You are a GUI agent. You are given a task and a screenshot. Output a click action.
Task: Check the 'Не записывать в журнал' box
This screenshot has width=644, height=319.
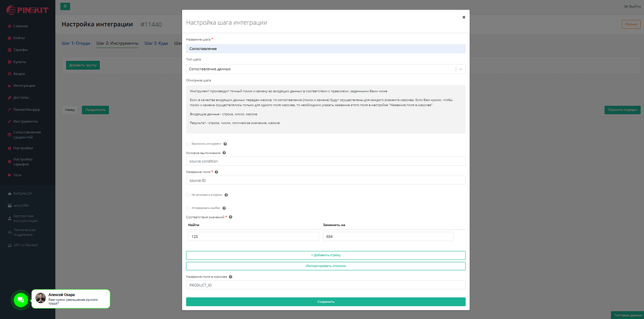[187, 195]
